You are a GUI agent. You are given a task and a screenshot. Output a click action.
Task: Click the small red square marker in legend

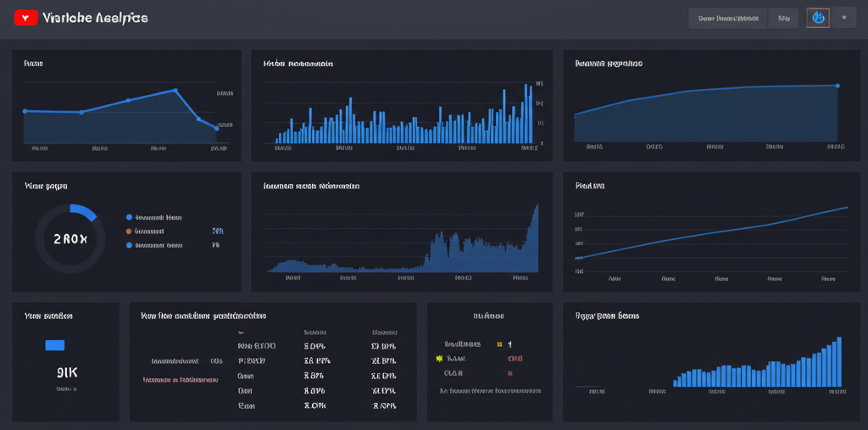click(510, 372)
